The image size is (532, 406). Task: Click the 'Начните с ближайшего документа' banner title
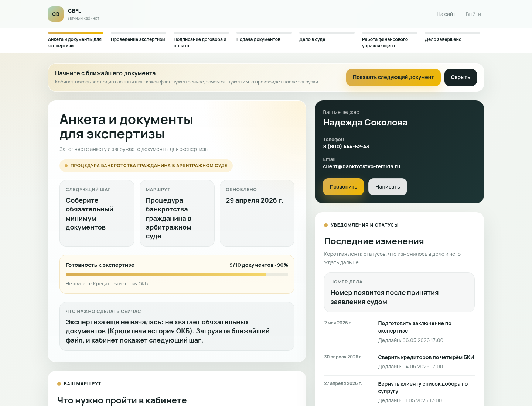point(105,73)
